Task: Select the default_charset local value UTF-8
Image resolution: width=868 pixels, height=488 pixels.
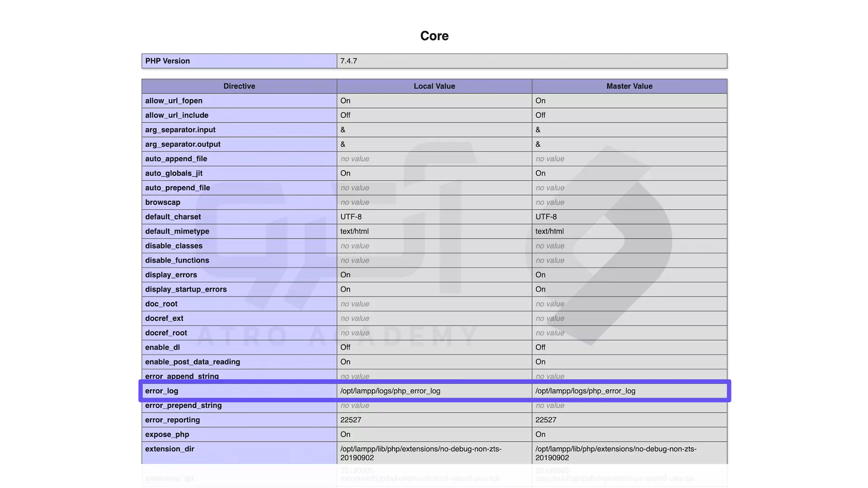Action: 351,216
